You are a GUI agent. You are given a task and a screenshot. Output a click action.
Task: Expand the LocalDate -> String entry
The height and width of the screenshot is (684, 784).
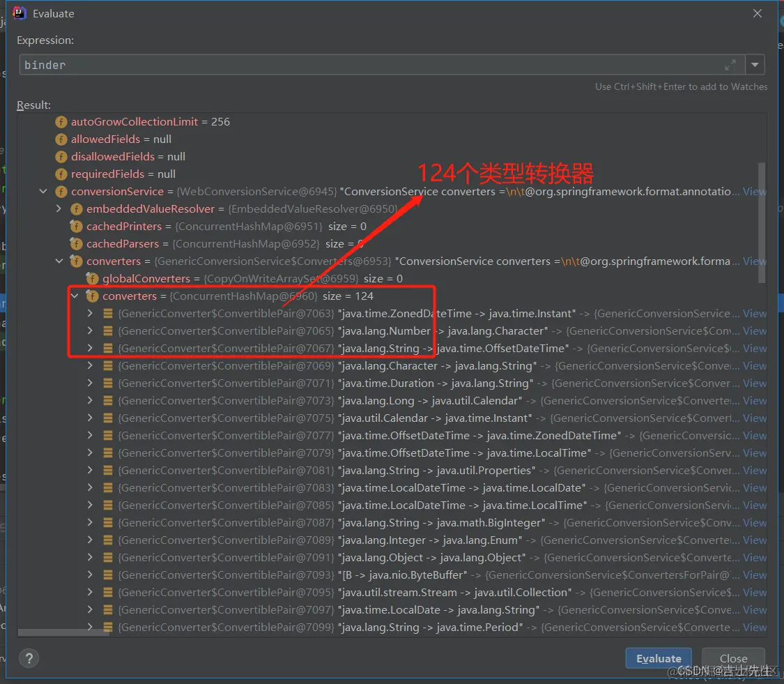pyautogui.click(x=90, y=609)
